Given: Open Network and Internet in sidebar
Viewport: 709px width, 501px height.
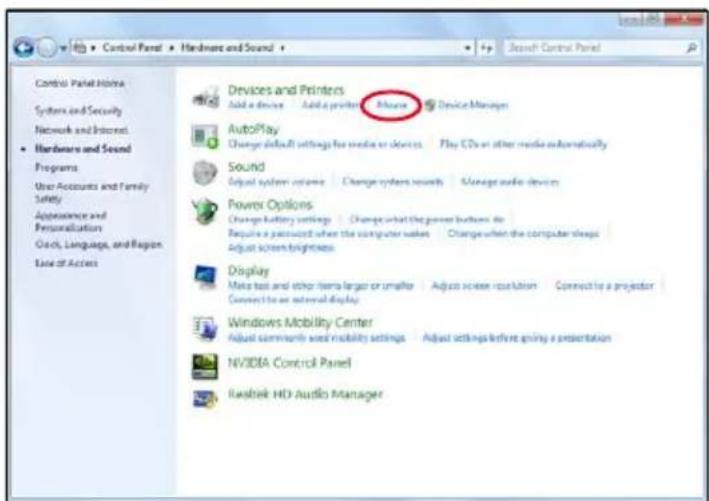Looking at the screenshot, I should [x=81, y=130].
